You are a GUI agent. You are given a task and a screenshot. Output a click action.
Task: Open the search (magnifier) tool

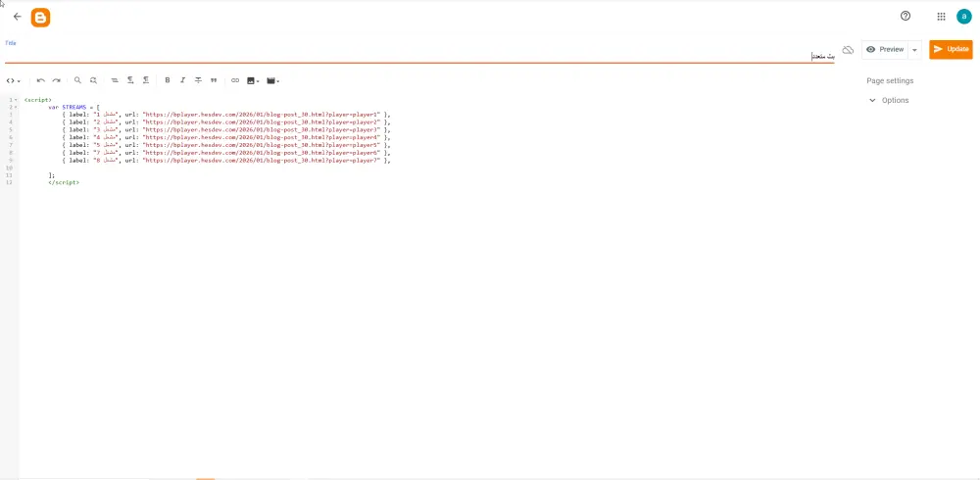pyautogui.click(x=77, y=80)
